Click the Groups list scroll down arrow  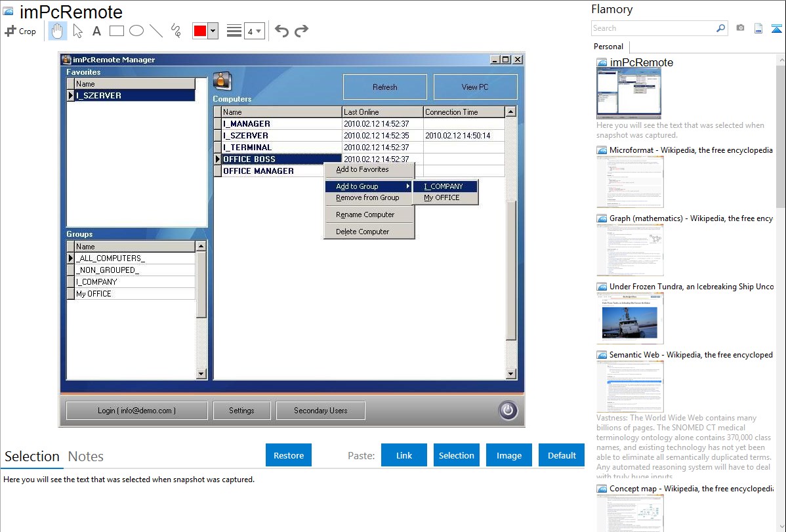[x=201, y=373]
